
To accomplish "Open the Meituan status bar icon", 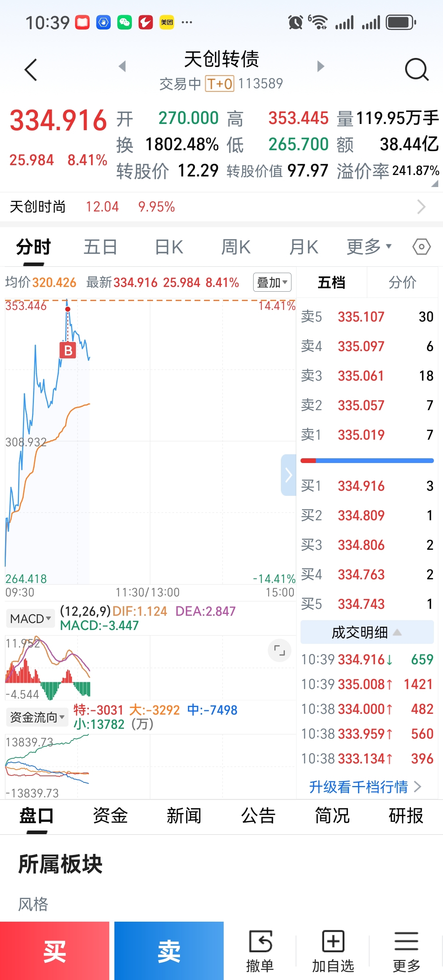I will [x=166, y=23].
